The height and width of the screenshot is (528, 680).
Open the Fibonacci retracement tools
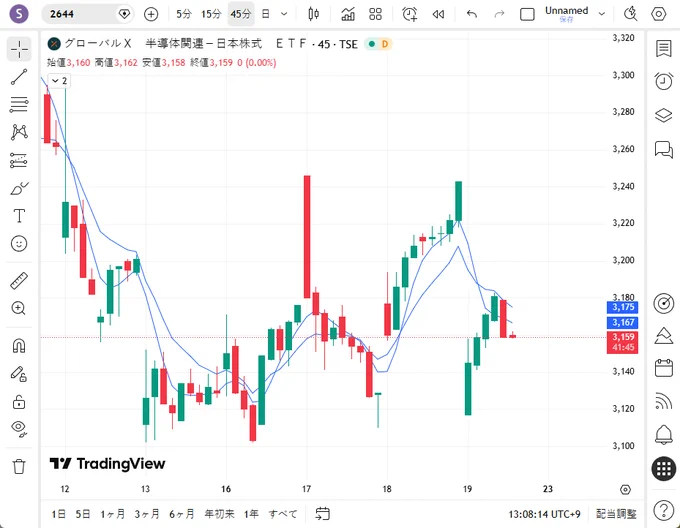[19, 104]
